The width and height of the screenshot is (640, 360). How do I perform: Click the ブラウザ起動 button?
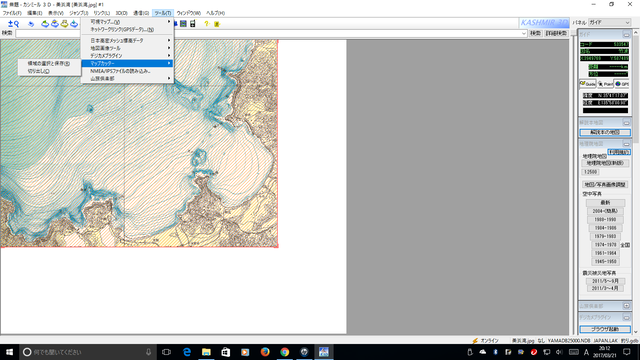pyautogui.click(x=605, y=329)
